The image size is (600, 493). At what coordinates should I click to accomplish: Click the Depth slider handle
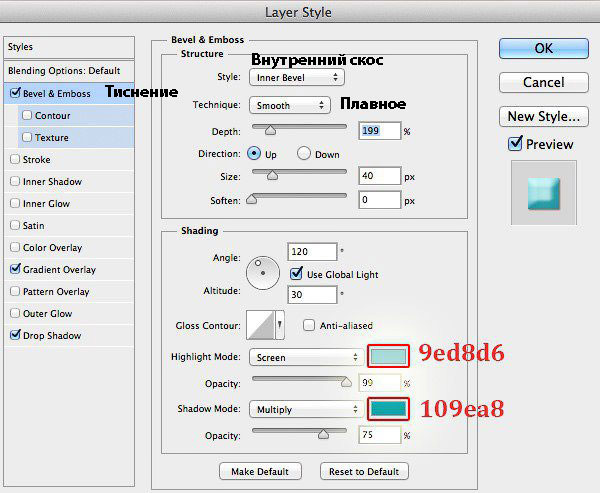coord(270,129)
